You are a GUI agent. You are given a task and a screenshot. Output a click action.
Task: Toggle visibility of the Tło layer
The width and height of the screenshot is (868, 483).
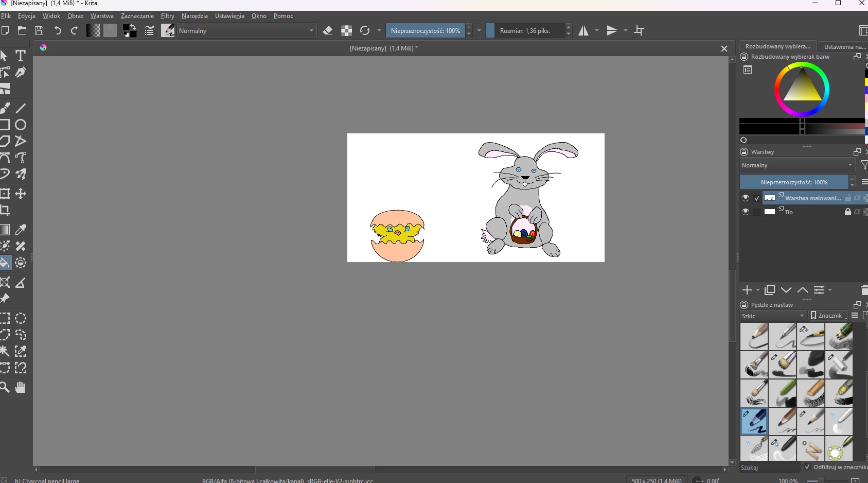coord(745,212)
